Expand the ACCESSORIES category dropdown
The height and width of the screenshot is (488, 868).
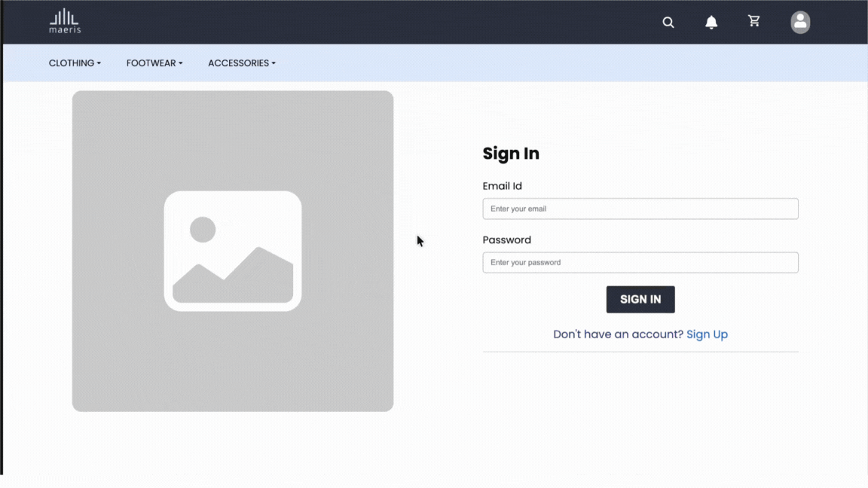241,63
